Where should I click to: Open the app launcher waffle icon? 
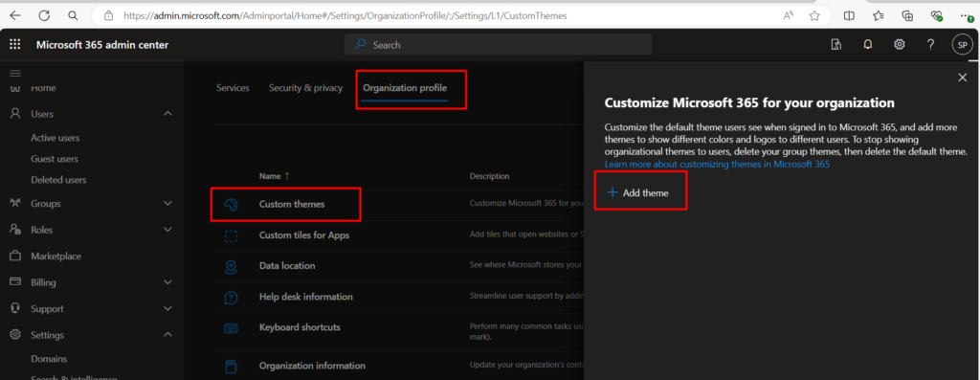point(15,44)
